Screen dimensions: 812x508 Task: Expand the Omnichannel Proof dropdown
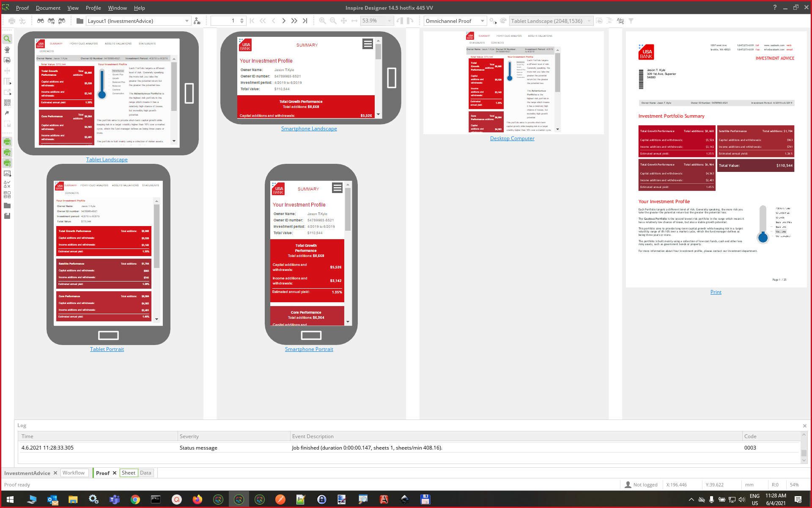coord(482,21)
